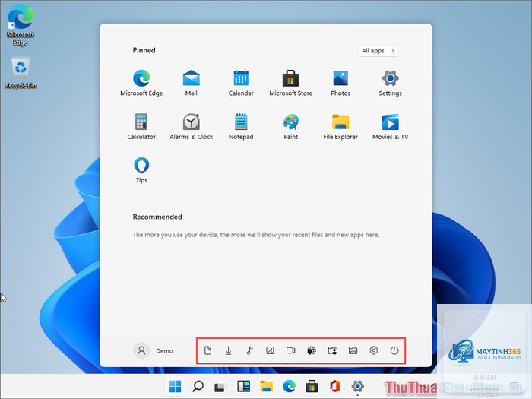Open File Explorer icon in Start footer
Image resolution: width=532 pixels, height=399 pixels.
353,350
